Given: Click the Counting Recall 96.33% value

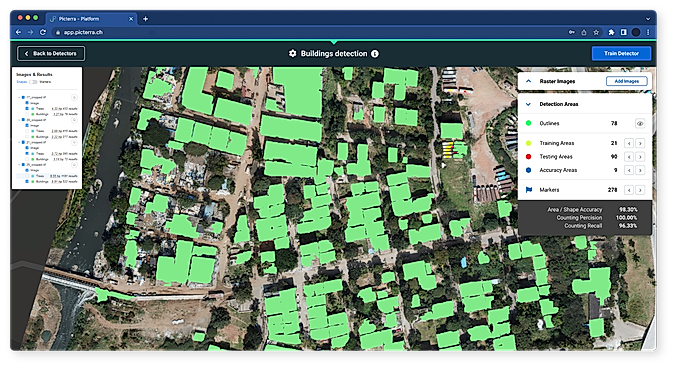Looking at the screenshot, I should pos(627,226).
